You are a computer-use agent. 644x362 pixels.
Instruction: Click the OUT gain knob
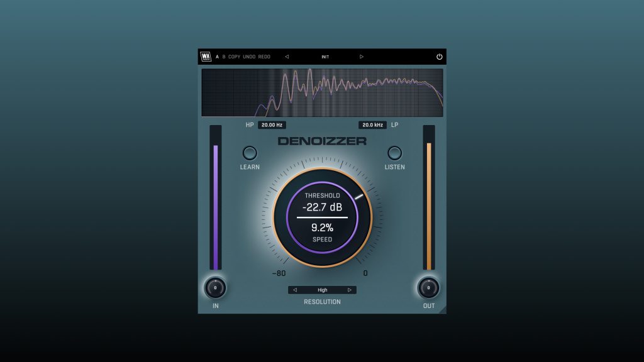click(x=428, y=288)
